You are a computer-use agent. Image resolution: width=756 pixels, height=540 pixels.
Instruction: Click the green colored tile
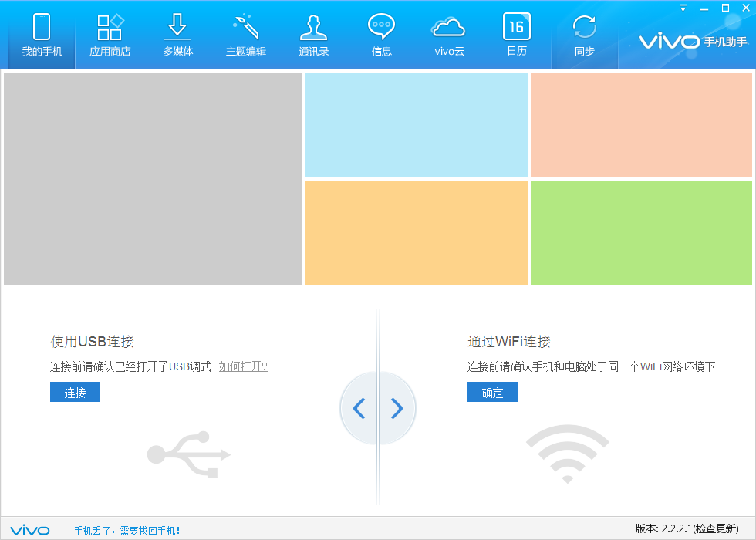(x=641, y=233)
